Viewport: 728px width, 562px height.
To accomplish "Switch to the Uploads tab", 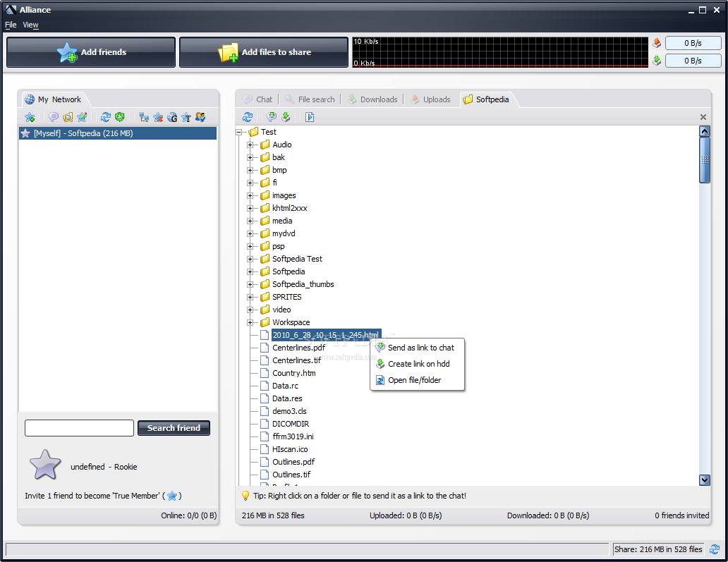I will (x=430, y=99).
